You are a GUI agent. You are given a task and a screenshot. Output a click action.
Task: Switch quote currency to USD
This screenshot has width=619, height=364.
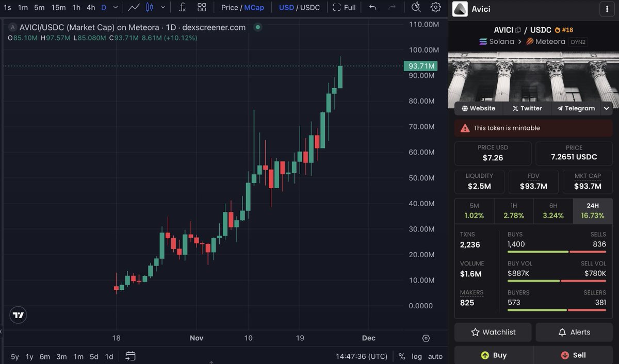[286, 8]
